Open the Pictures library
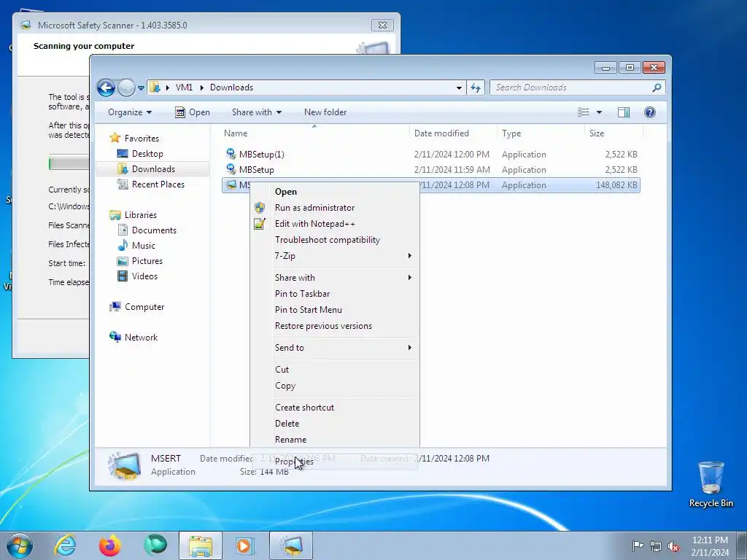The image size is (747, 560). pyautogui.click(x=147, y=261)
